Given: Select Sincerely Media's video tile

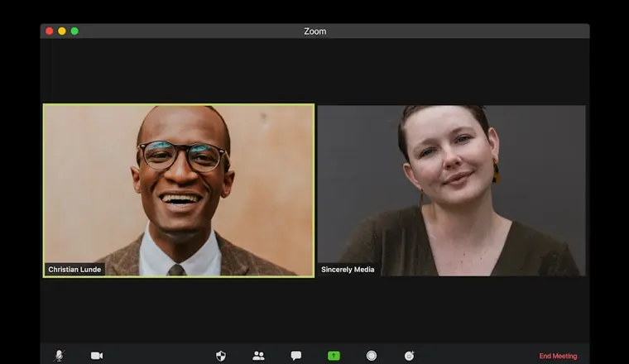Looking at the screenshot, I should (451, 190).
